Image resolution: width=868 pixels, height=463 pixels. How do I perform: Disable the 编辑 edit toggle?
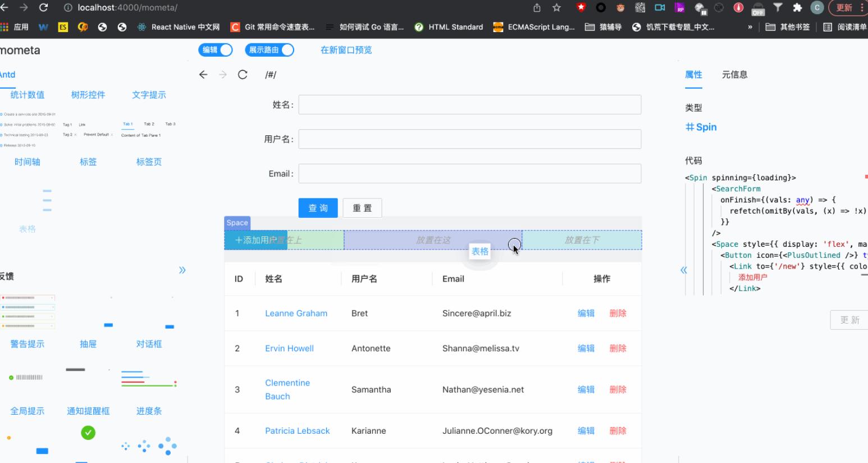coord(216,50)
